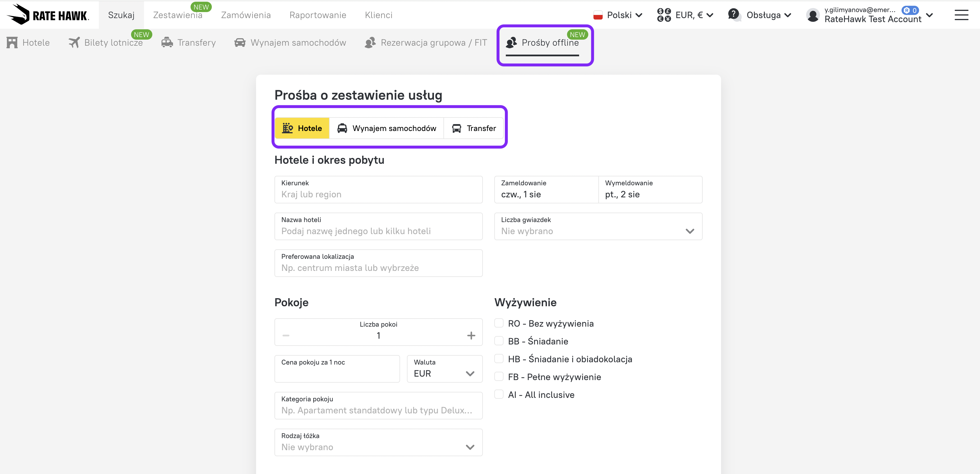Click the Transfery taxi icon
The width and height of the screenshot is (980, 474).
click(167, 43)
